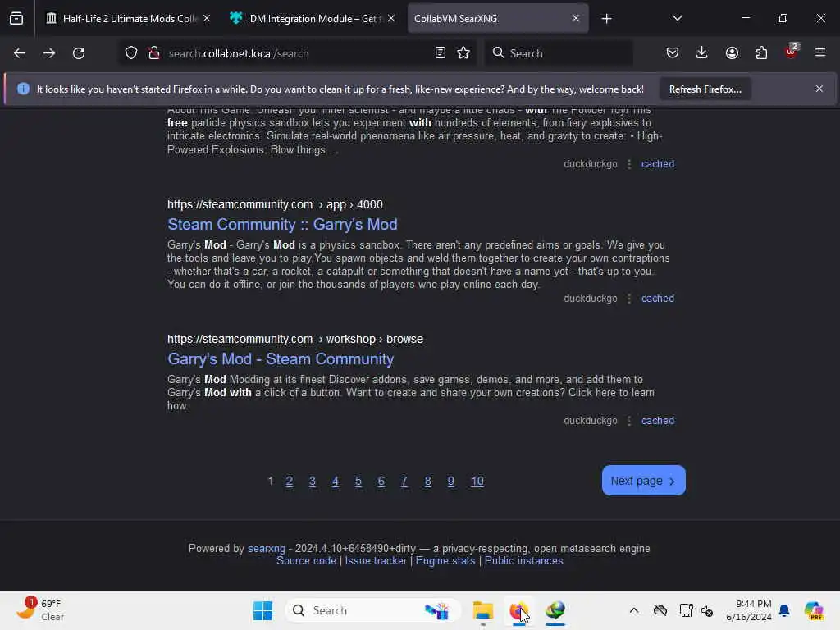Screen dimensions: 840x630
Task: Open the searxng footer link
Action: coord(267,549)
